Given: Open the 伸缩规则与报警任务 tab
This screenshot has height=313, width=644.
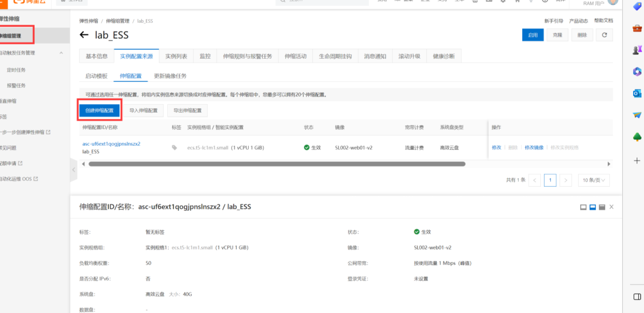Looking at the screenshot, I should 248,56.
